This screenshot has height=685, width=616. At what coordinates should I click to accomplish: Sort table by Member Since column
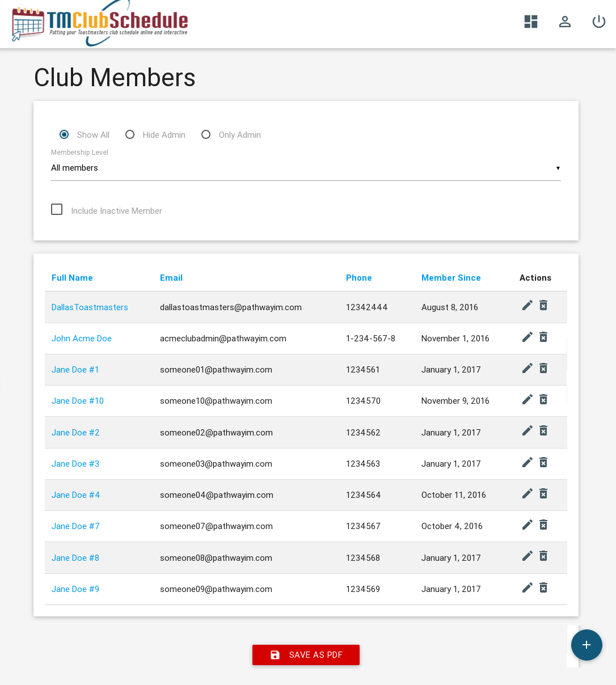[451, 278]
